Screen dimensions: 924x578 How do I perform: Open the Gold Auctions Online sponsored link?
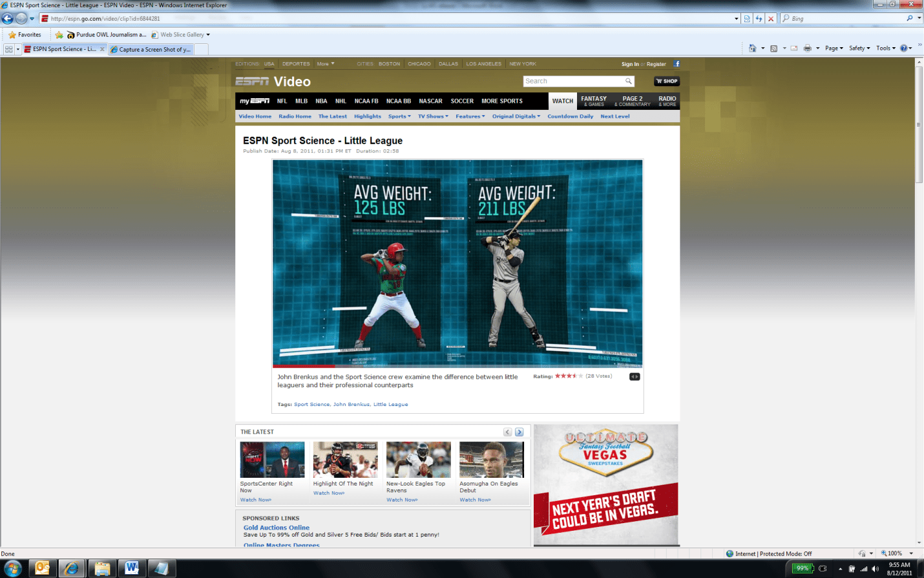276,528
